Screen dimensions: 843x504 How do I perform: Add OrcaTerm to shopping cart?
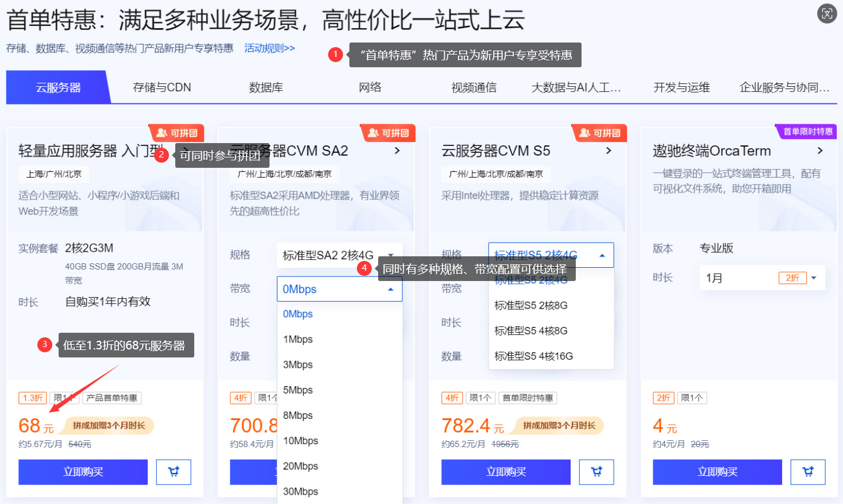(808, 472)
